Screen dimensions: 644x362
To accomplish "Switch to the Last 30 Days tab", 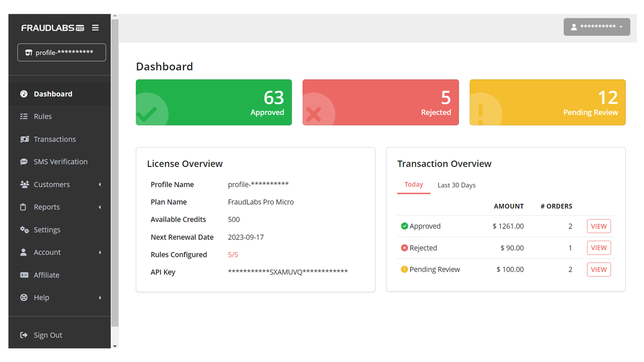I will [456, 185].
